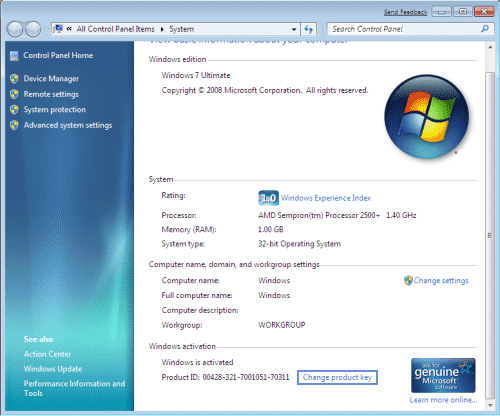
Task: Click the Change settings link
Action: (441, 281)
